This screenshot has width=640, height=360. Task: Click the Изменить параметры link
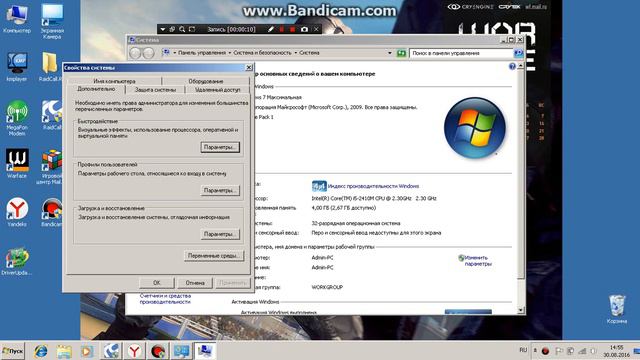[x=478, y=261]
